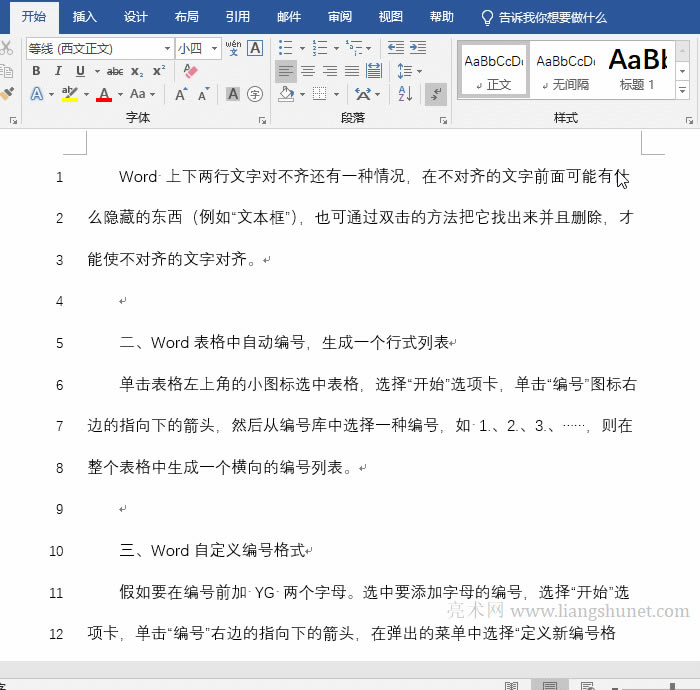Apply strikethrough to text
The height and width of the screenshot is (690, 700).
pos(115,71)
